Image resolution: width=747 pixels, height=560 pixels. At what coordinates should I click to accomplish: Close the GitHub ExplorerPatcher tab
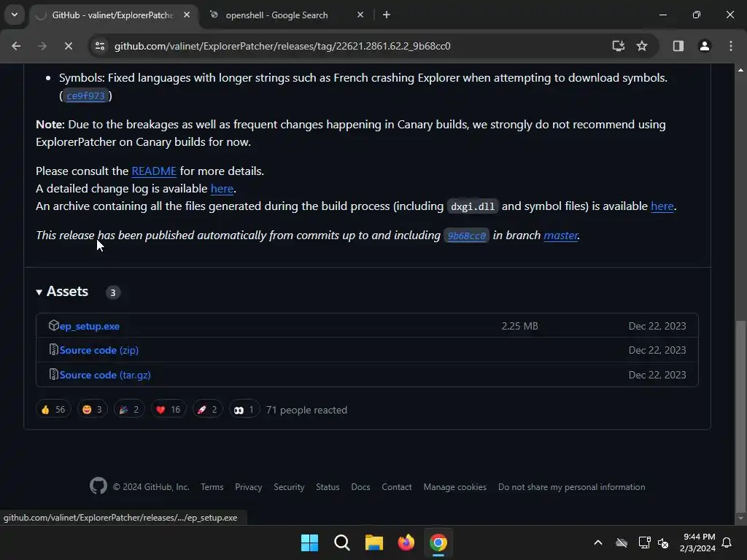coord(187,15)
